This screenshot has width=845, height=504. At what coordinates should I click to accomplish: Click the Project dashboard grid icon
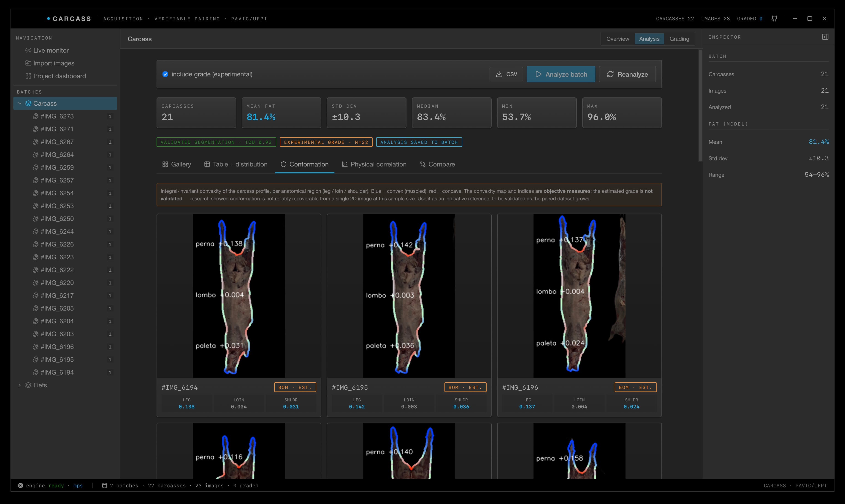click(x=28, y=76)
